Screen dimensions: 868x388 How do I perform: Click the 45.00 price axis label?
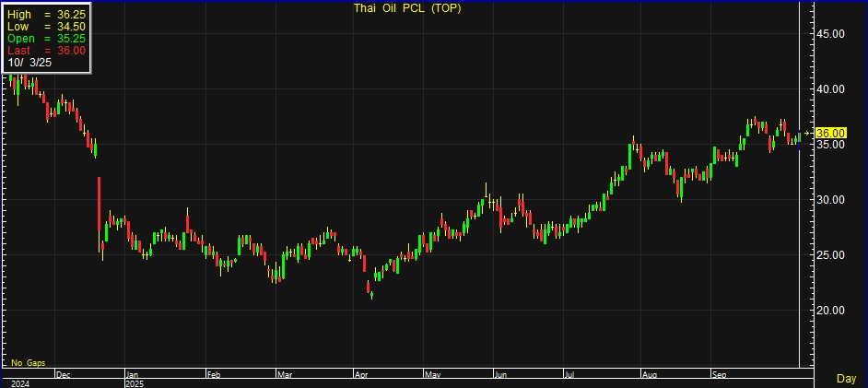coord(830,34)
